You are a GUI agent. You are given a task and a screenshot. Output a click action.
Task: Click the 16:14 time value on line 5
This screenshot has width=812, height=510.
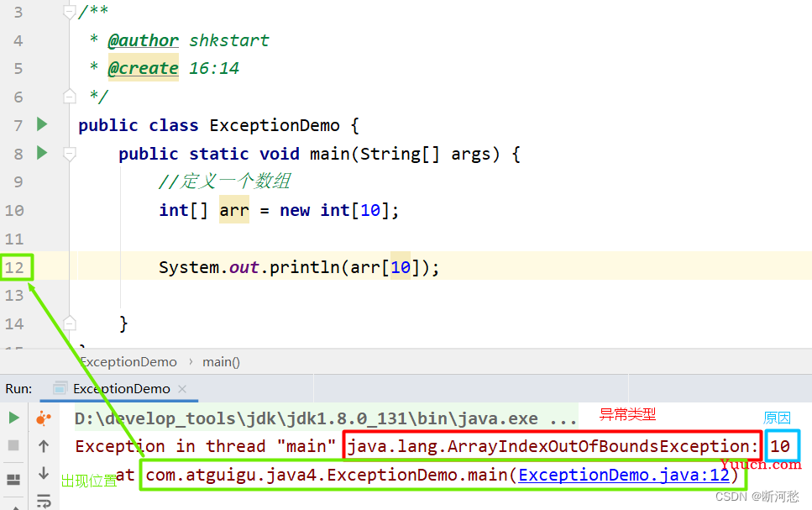point(214,68)
